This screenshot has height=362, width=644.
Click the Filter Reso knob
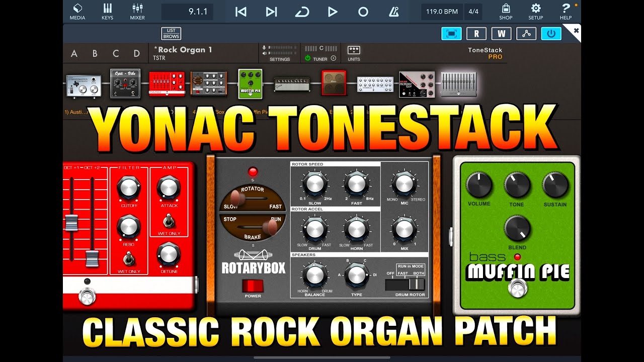(129, 226)
